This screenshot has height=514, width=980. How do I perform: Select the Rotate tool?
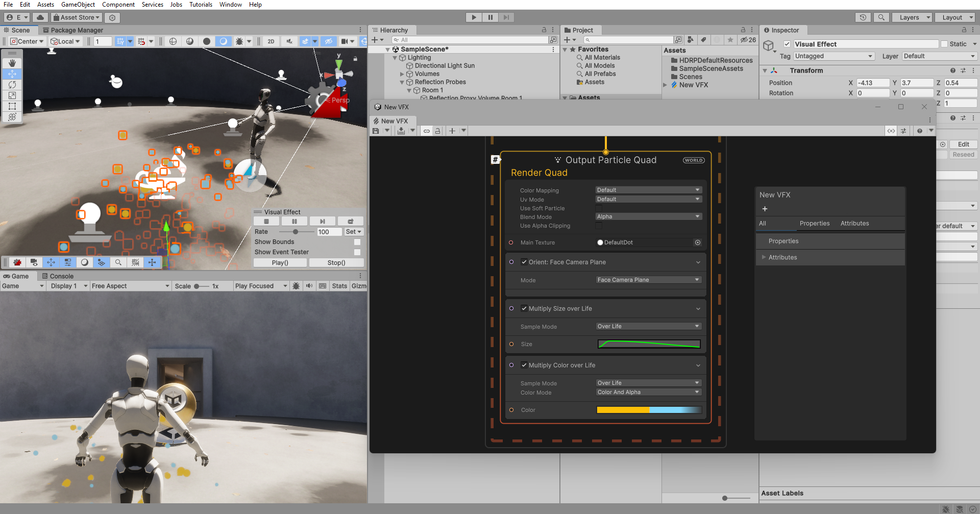12,85
